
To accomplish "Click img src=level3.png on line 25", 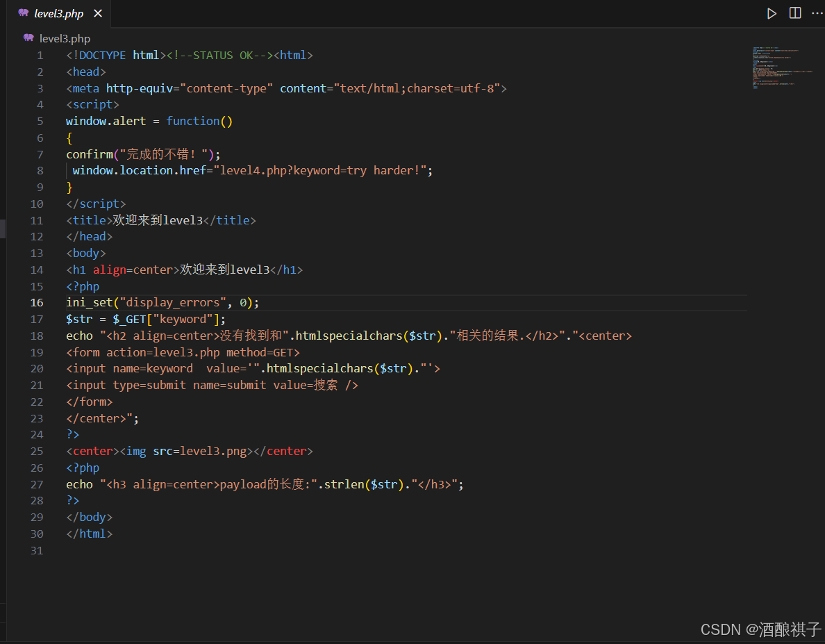I will (x=187, y=452).
